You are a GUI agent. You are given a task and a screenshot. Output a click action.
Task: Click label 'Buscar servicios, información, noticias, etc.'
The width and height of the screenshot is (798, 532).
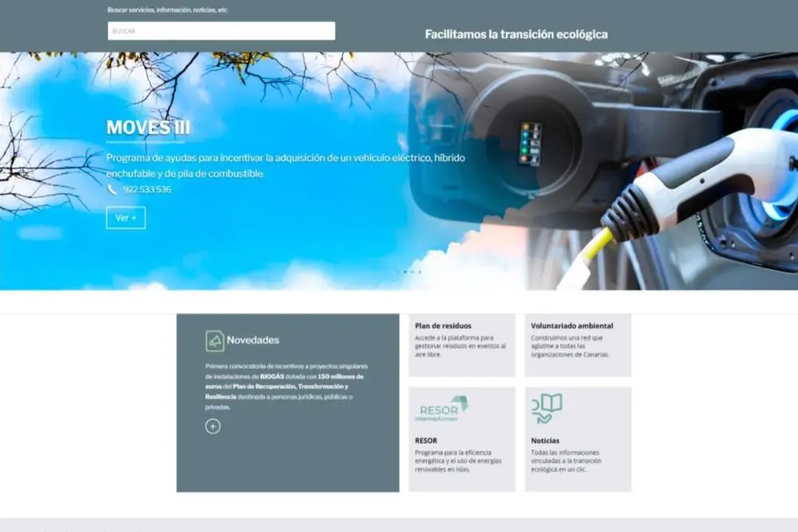pyautogui.click(x=168, y=10)
